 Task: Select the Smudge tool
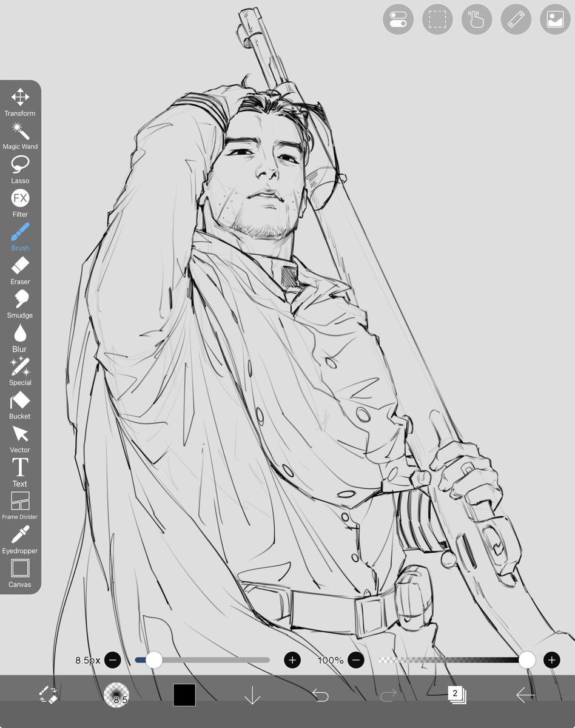[20, 304]
